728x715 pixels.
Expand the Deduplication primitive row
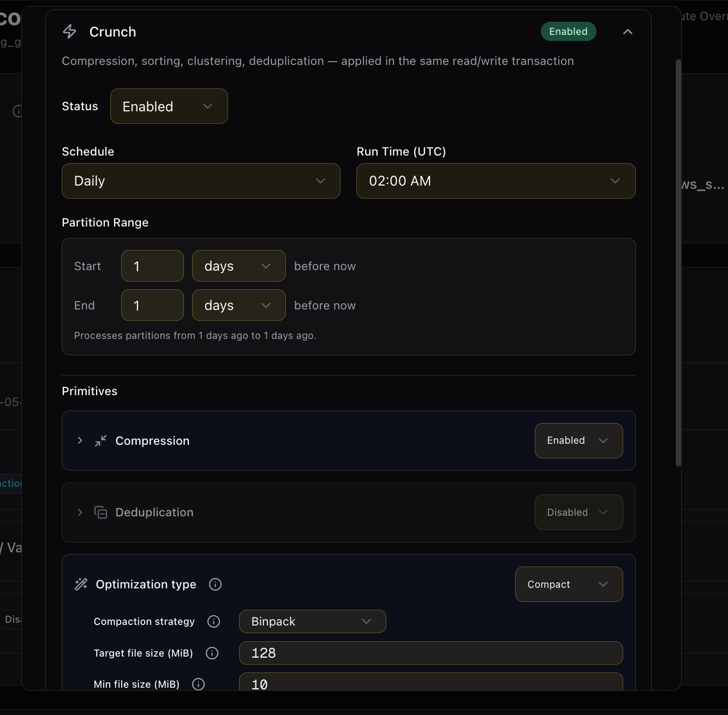80,513
